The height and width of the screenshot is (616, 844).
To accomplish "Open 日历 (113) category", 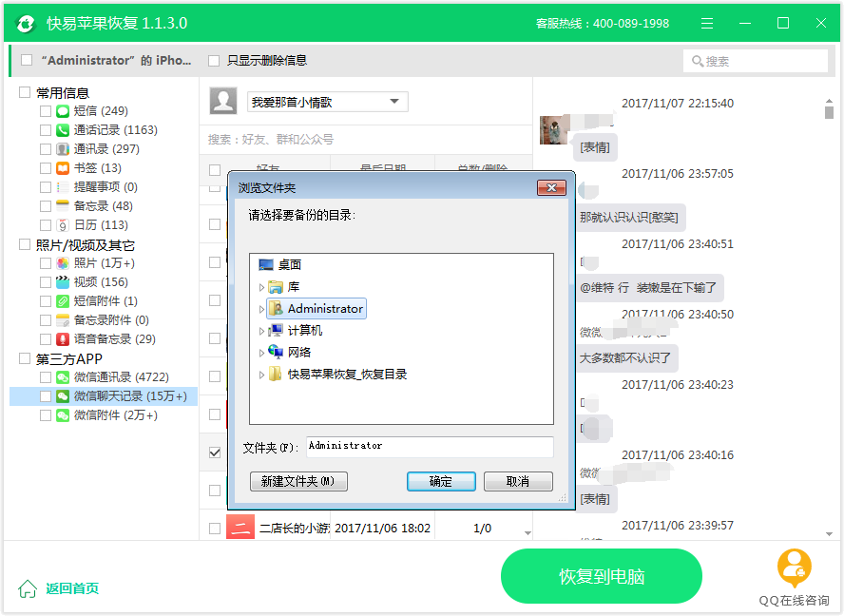I will click(x=101, y=225).
